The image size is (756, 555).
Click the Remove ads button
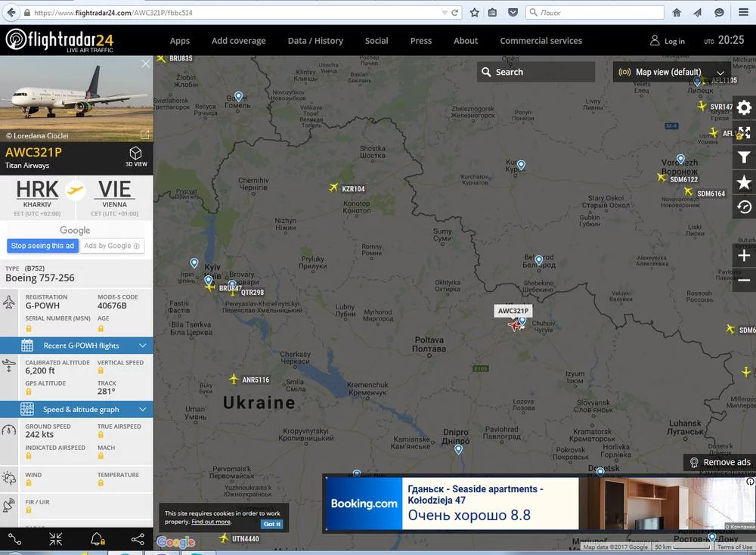(x=720, y=463)
